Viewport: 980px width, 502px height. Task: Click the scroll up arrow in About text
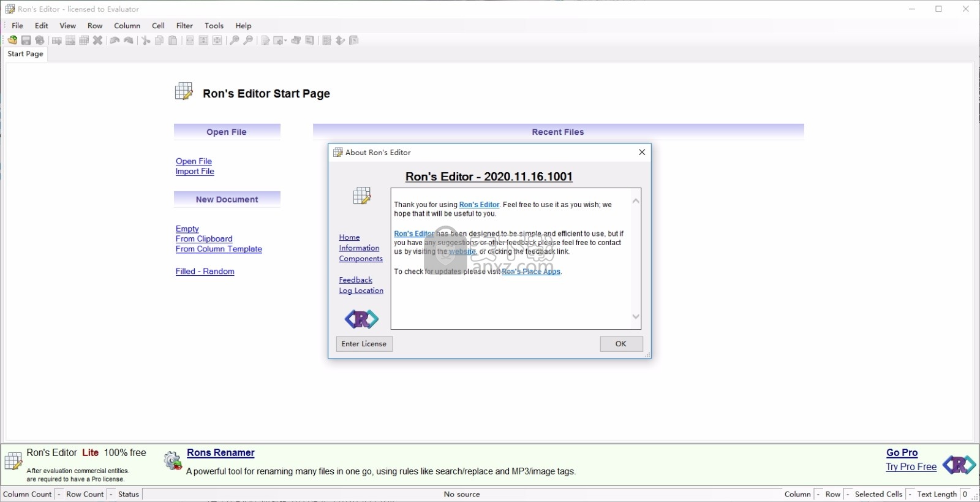point(636,201)
